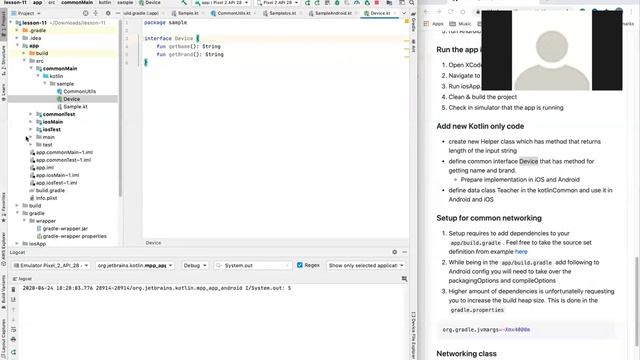Minimize the Logcat panel
This screenshot has width=640, height=360.
[404, 252]
